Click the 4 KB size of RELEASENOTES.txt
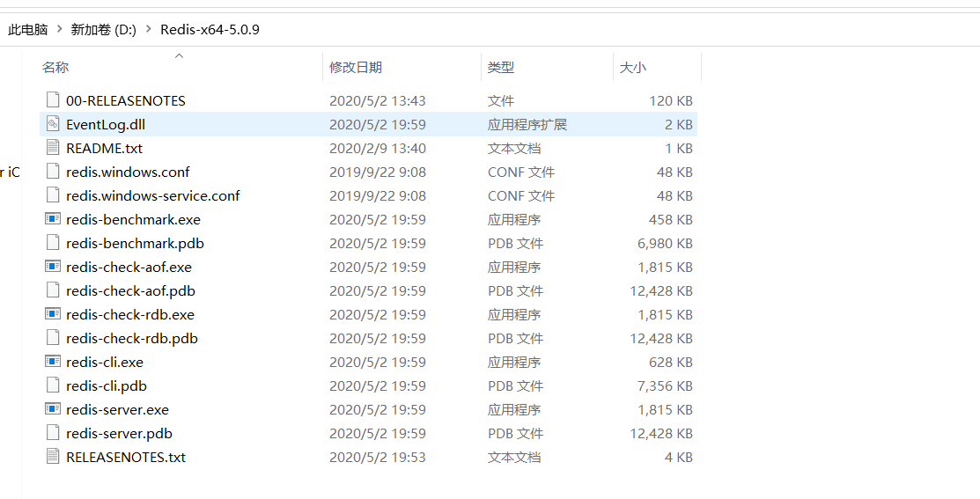Image resolution: width=980 pixels, height=499 pixels. click(679, 457)
